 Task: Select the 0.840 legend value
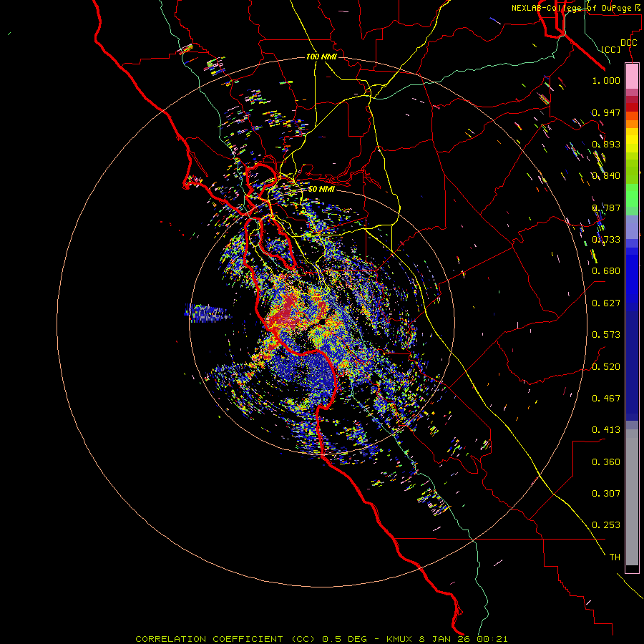[606, 176]
